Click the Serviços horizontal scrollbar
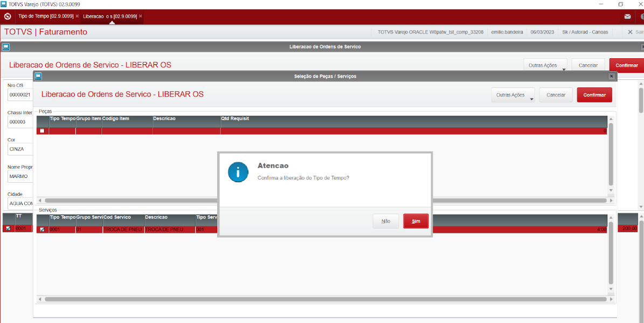This screenshot has width=644, height=323. click(326, 299)
